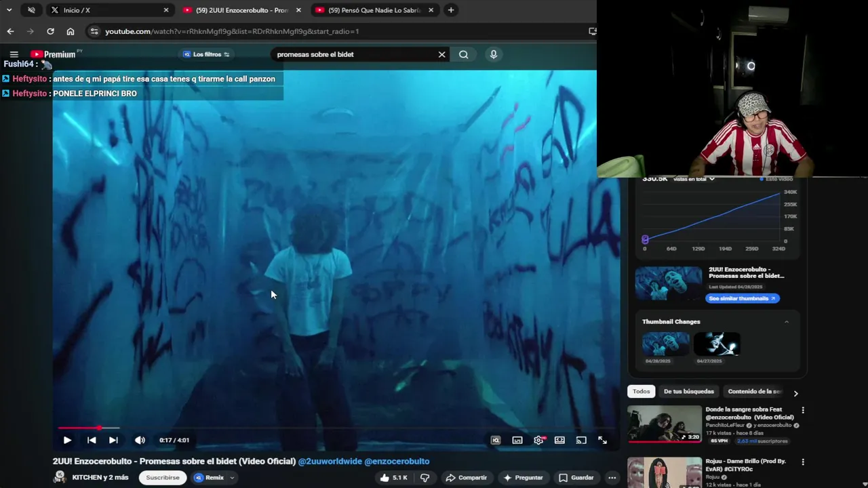Open the vistas en total dropdown
Viewport: 868px width, 488px height.
click(x=693, y=179)
